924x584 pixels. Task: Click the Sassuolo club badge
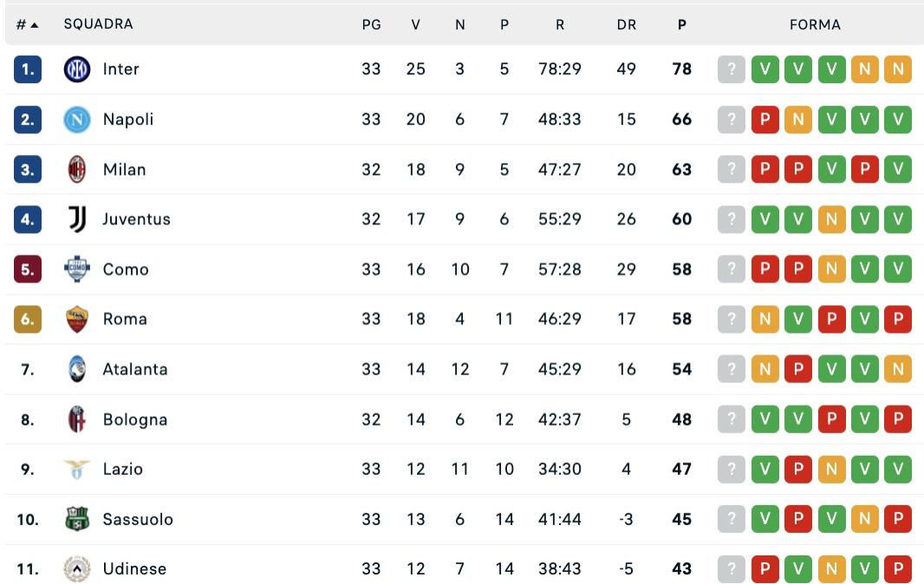point(78,519)
